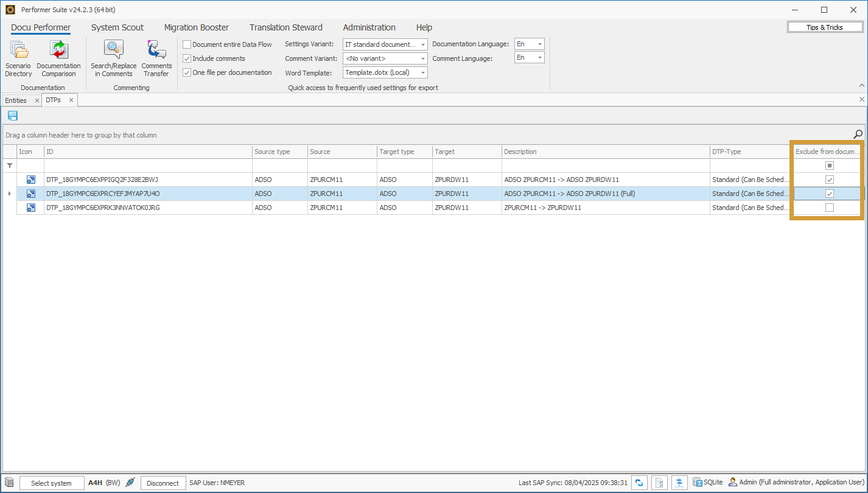Click the Select system button

click(x=52, y=483)
